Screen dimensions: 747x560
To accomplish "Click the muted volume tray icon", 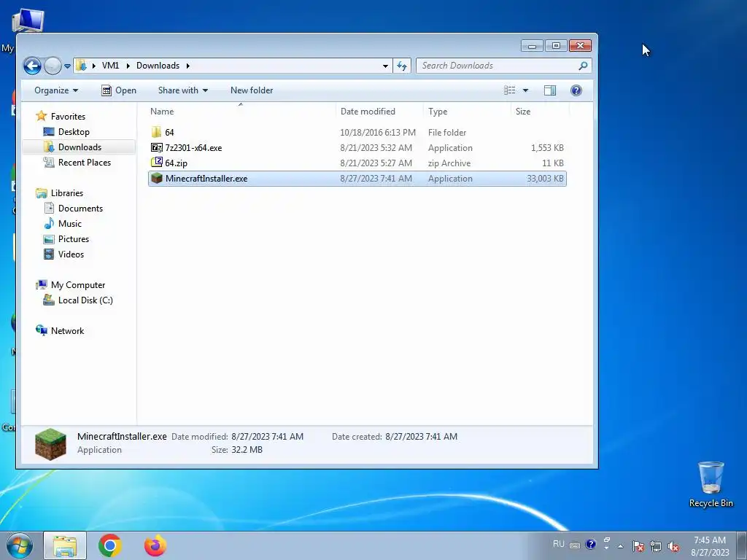I will click(x=673, y=545).
